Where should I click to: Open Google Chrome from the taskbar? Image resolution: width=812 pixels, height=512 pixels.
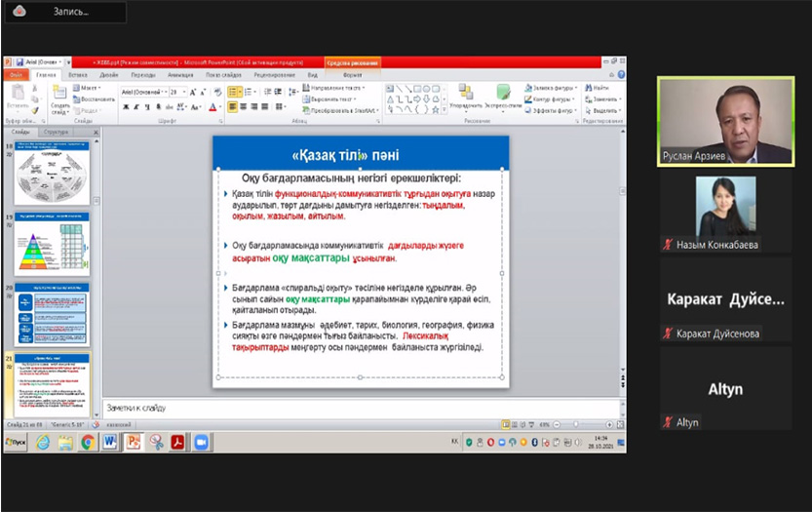pos(87,442)
